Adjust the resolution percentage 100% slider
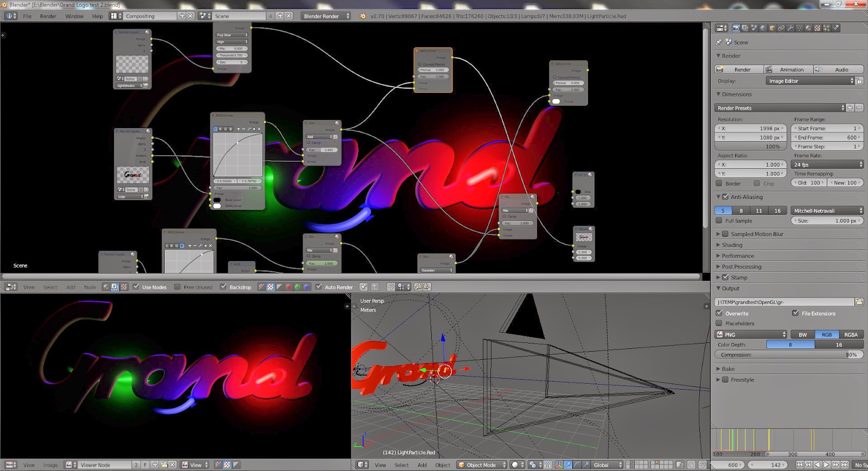The height and width of the screenshot is (471, 868). tap(751, 147)
